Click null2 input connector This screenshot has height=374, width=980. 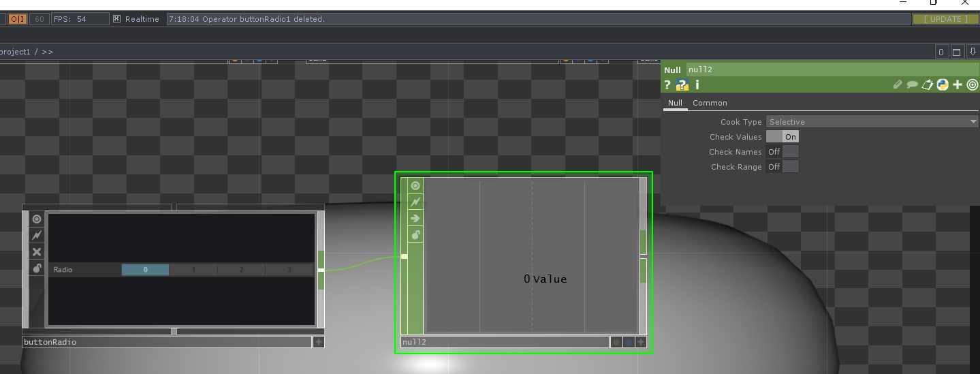point(404,256)
